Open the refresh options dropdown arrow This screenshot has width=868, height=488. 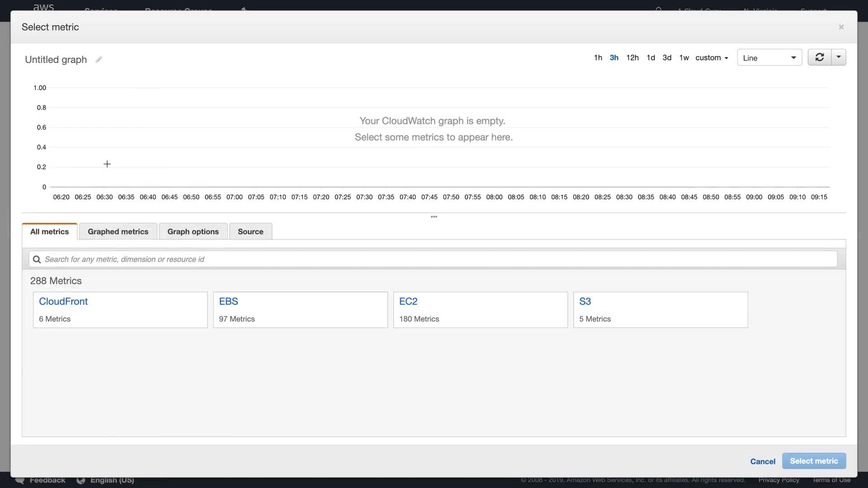[x=839, y=57]
